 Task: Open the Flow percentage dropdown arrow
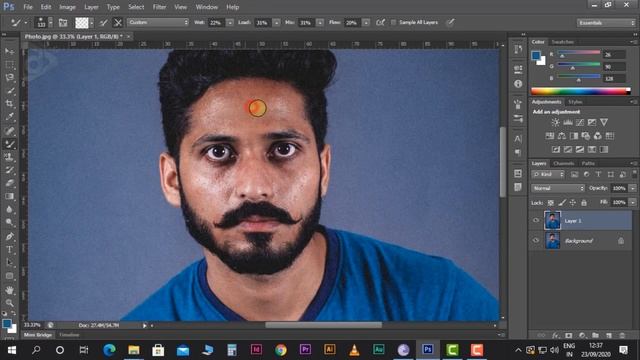click(x=366, y=23)
